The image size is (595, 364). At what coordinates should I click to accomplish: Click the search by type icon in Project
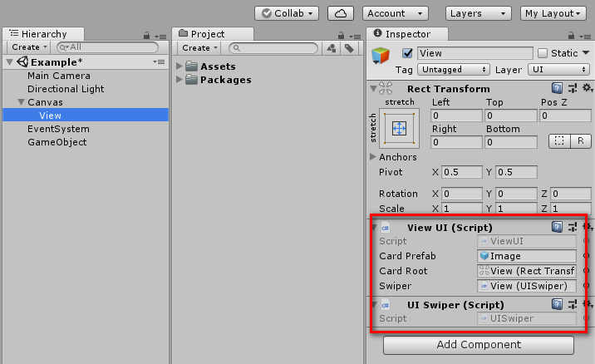332,48
